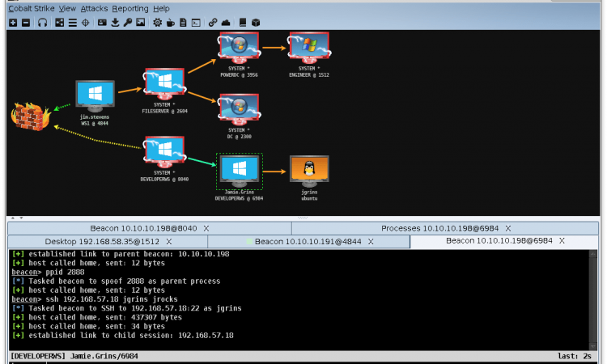This screenshot has height=364, width=607.
Task: Open the Help menu
Action: (161, 9)
